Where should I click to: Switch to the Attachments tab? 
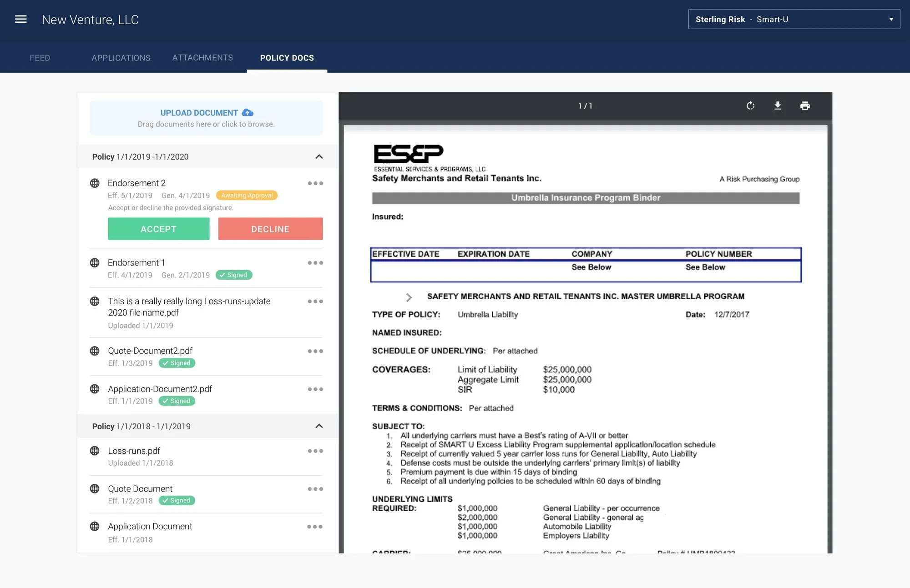pyautogui.click(x=202, y=58)
